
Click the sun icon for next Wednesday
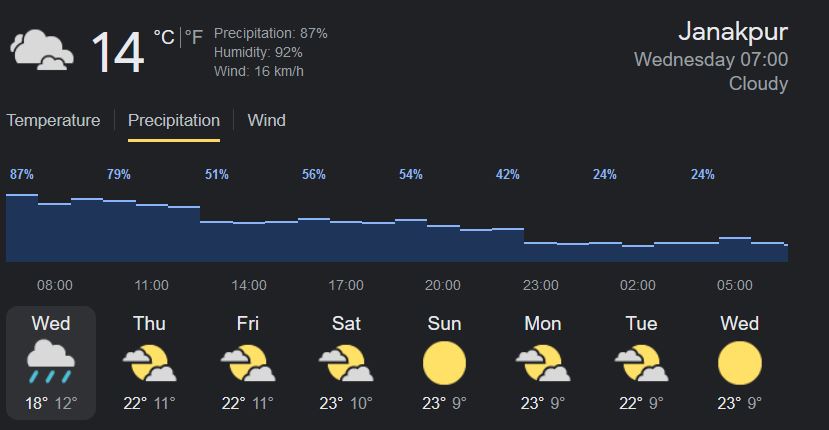739,362
